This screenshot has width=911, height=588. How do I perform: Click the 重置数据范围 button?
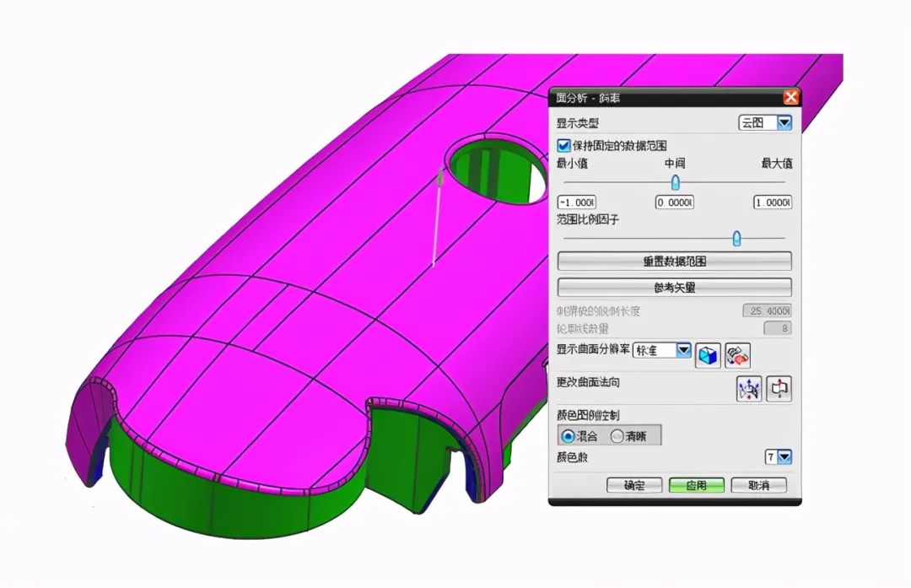click(675, 261)
